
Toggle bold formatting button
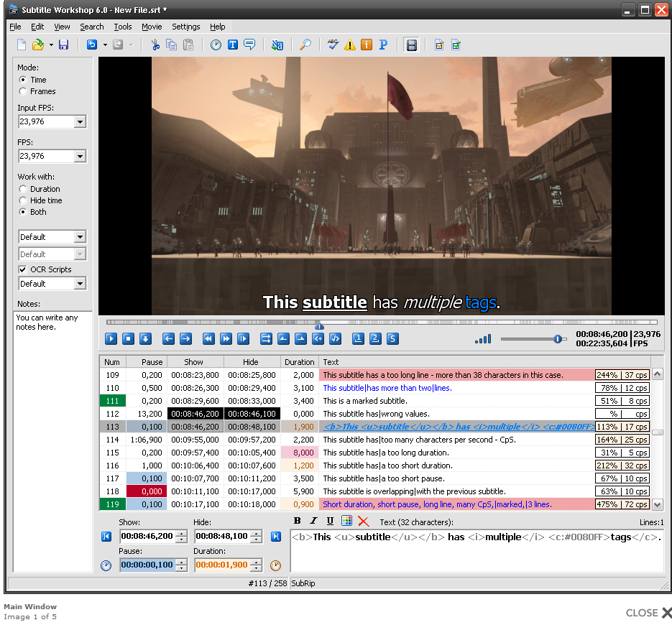[x=297, y=521]
